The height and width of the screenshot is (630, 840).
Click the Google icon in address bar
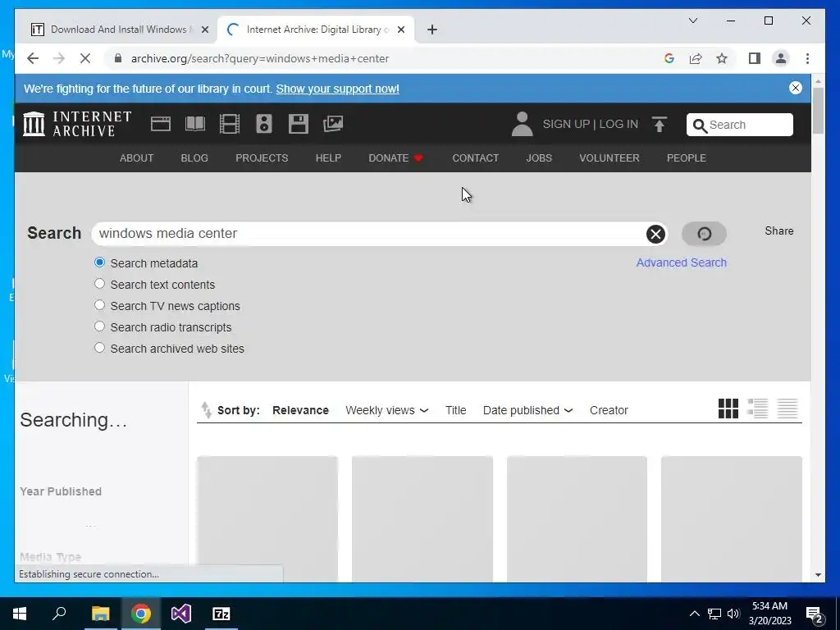pyautogui.click(x=669, y=58)
